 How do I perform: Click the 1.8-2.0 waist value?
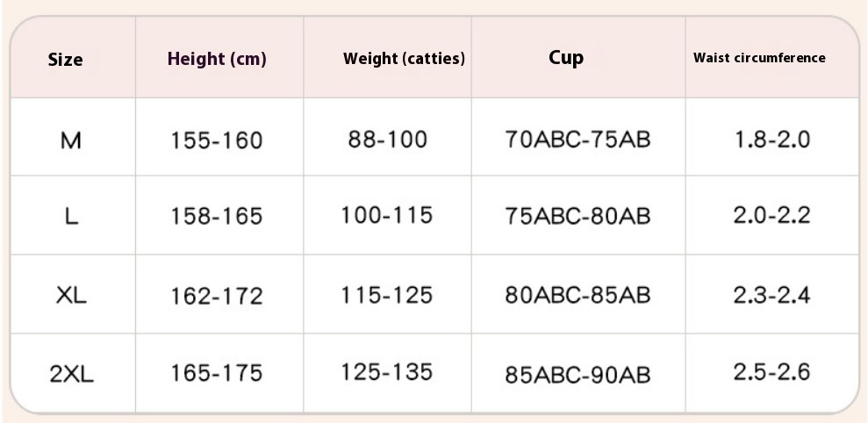pyautogui.click(x=772, y=139)
